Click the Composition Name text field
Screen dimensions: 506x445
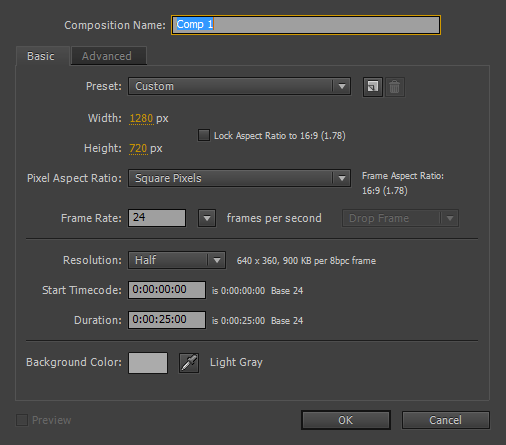click(x=306, y=25)
